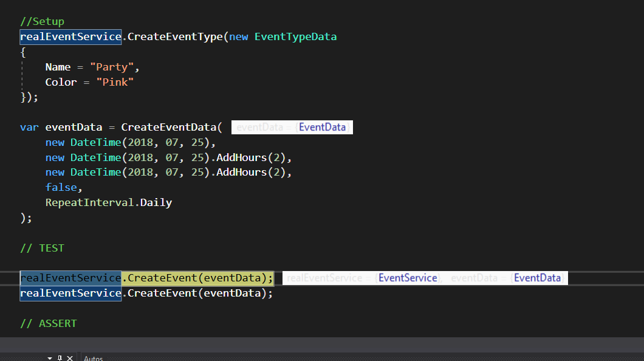
Task: Click the Color property assignment
Action: tap(61, 82)
